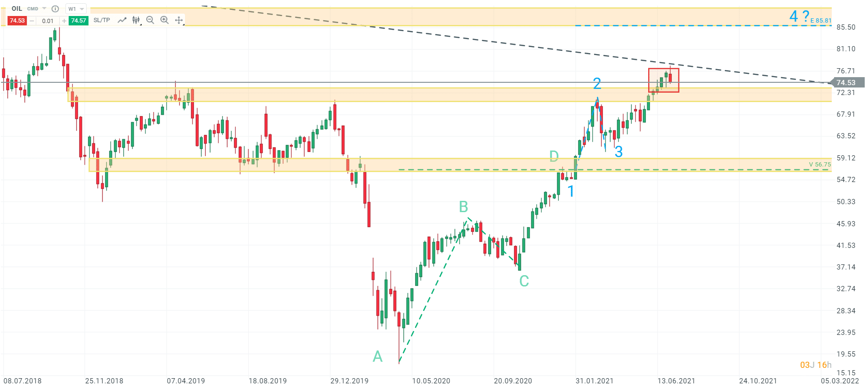868x389 pixels.
Task: Open the candlestick chart type selector
Action: [137, 20]
